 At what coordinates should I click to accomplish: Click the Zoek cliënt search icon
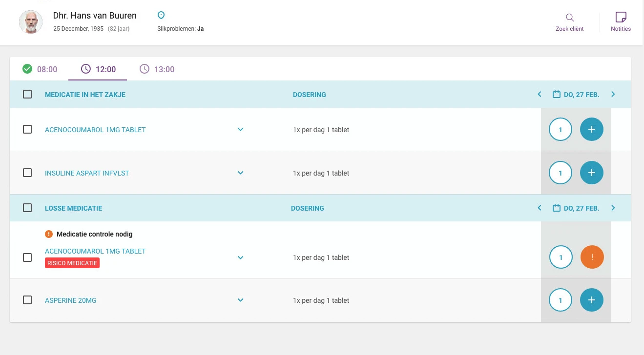(569, 18)
